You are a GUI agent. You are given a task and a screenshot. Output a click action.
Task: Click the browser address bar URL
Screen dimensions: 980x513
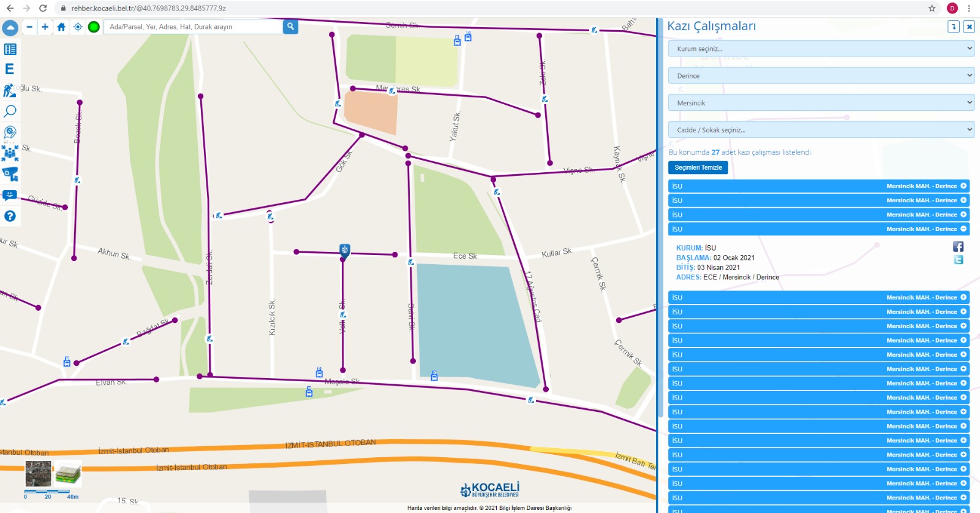coord(149,8)
